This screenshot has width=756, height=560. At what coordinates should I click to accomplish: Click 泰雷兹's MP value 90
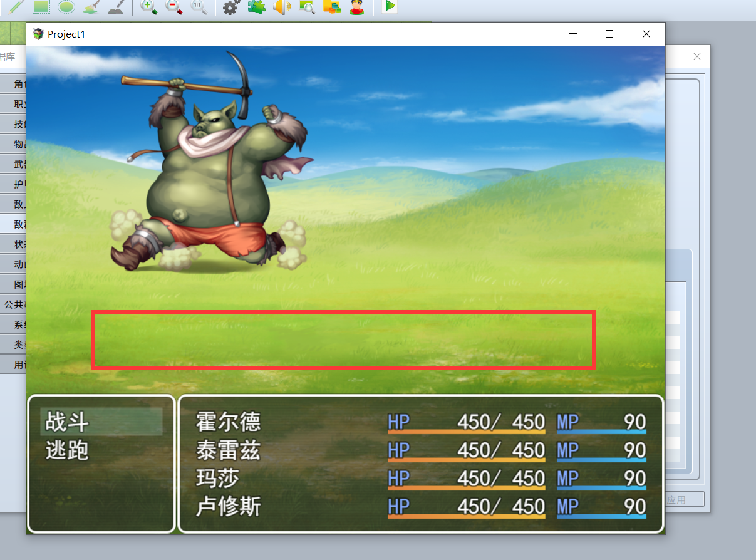click(x=635, y=450)
